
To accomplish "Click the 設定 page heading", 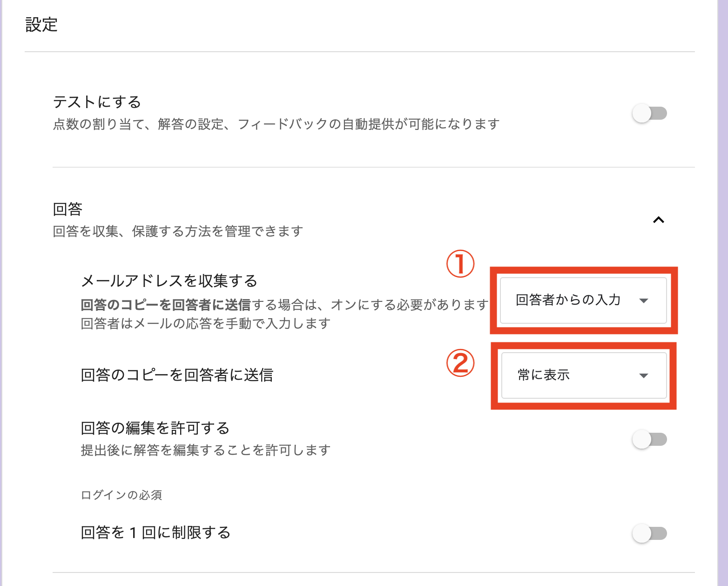I will point(41,25).
